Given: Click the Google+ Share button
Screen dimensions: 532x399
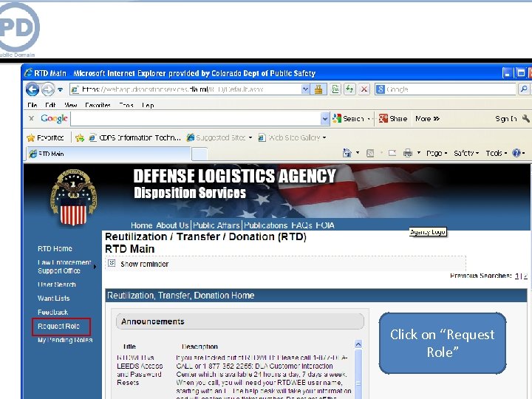Looking at the screenshot, I should [x=393, y=118].
